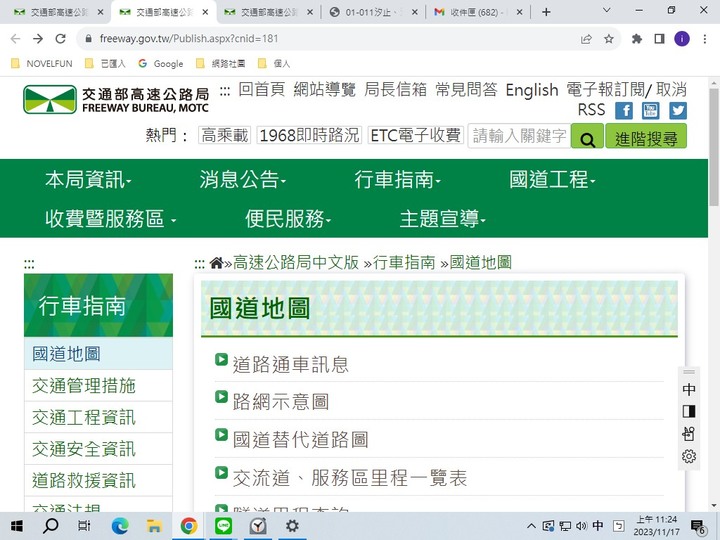This screenshot has height=540, width=720.
Task: Open the 國道替代道路圖 link
Action: [300, 440]
